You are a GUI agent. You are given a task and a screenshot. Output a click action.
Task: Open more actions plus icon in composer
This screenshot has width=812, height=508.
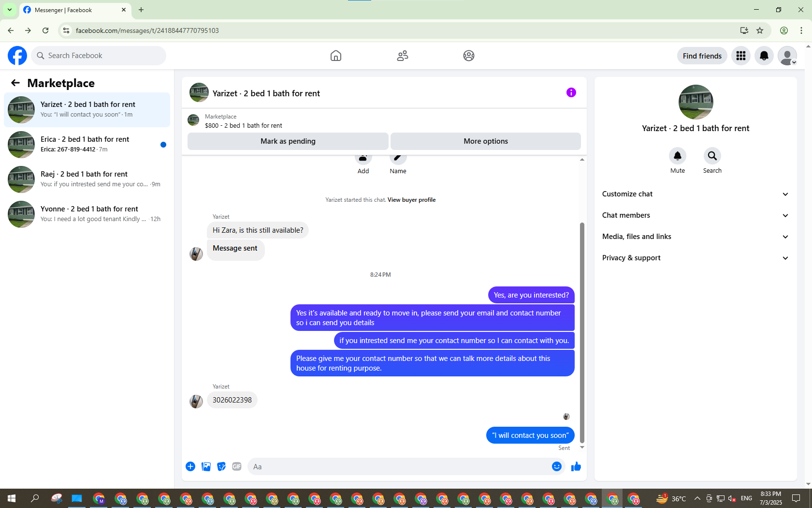tap(190, 466)
